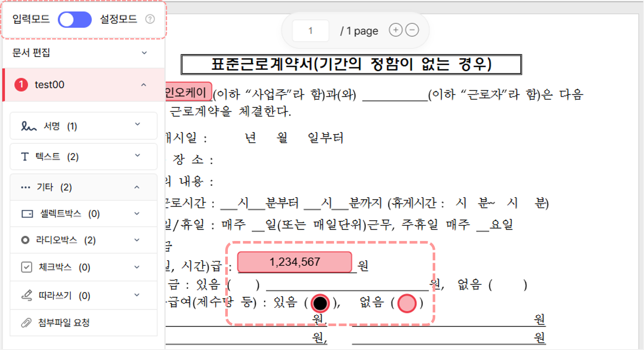
Task: Click the 라디오박스 (2) label
Action: point(66,240)
